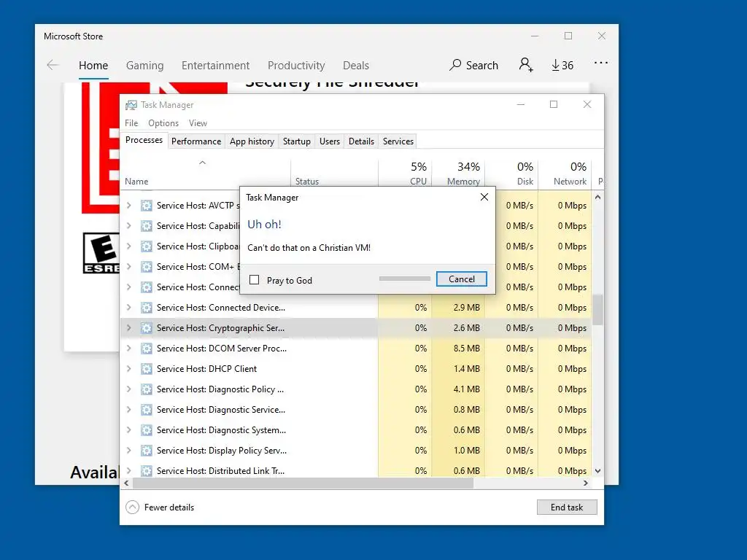Open downloads showing 36 in Store
Viewport: 747px width, 560px height.
click(562, 65)
